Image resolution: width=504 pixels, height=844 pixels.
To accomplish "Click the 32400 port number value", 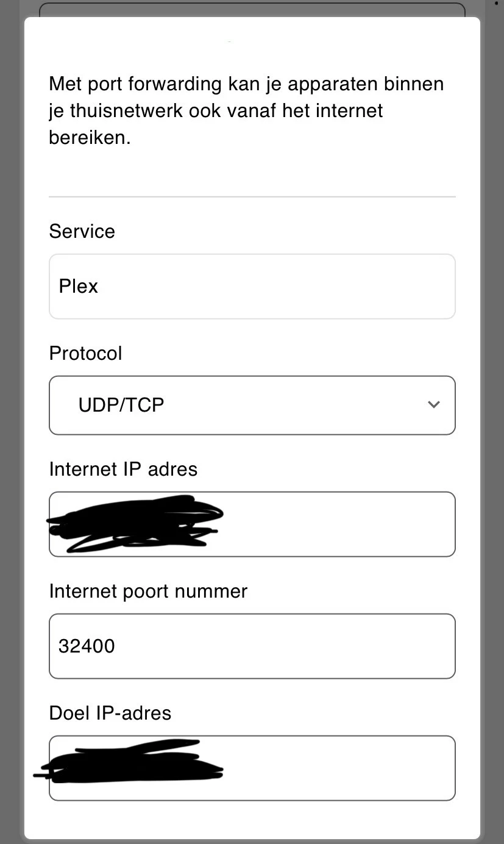I will coord(87,646).
